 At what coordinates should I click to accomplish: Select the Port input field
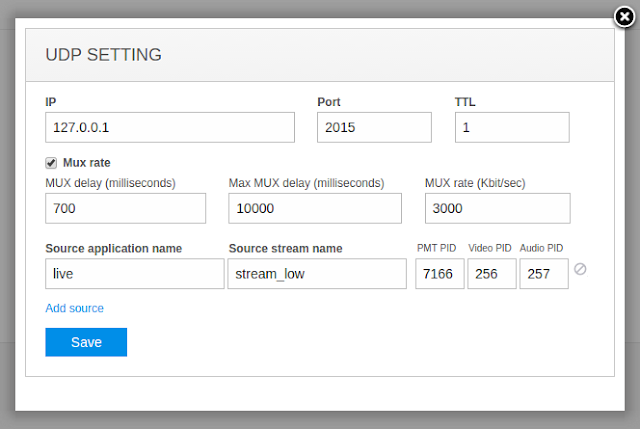[x=374, y=127]
